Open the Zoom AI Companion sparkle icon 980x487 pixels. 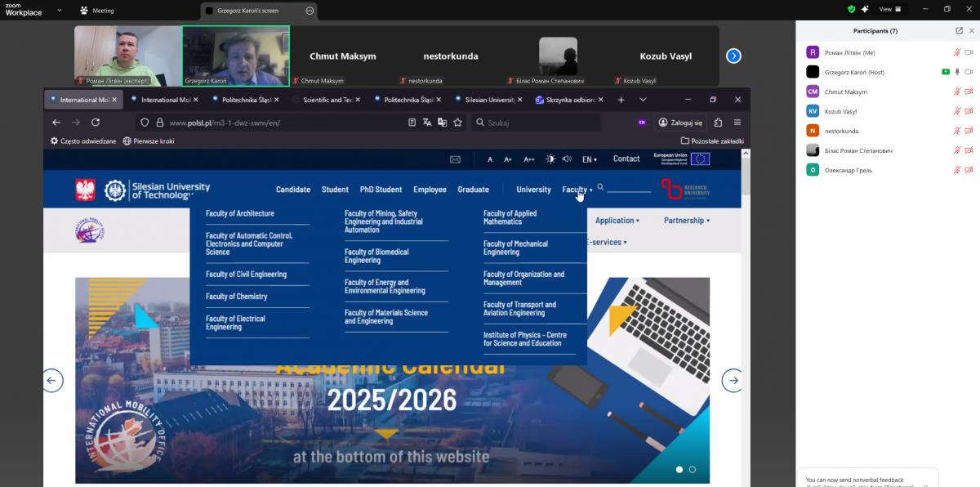pyautogui.click(x=865, y=9)
